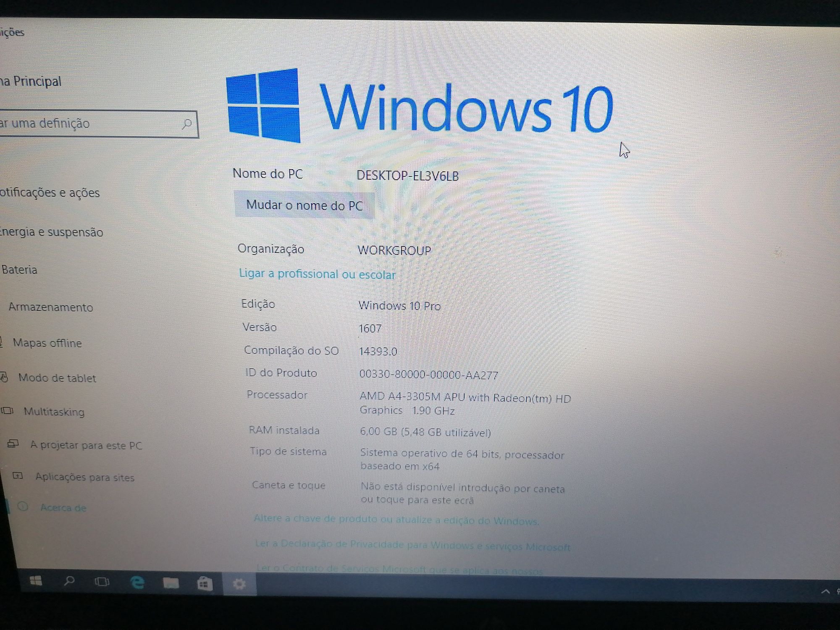The image size is (840, 630).
Task: Click the ID do Produto label
Action: (x=281, y=373)
